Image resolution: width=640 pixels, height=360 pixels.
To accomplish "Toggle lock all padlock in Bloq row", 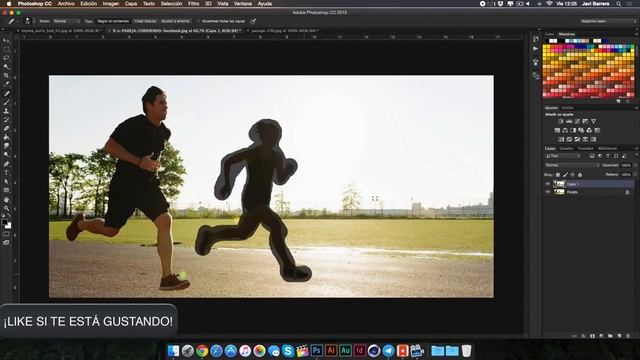I will click(580, 175).
